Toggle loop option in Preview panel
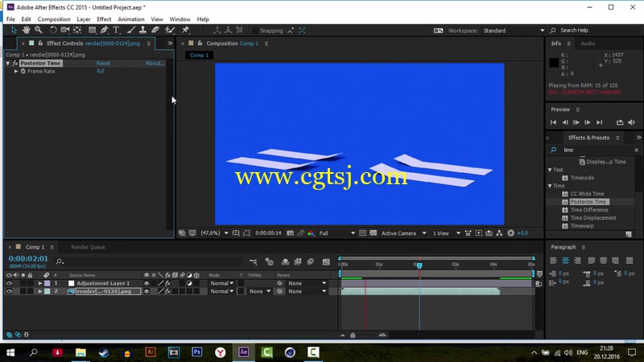The width and height of the screenshot is (644, 362). pyautogui.click(x=619, y=122)
